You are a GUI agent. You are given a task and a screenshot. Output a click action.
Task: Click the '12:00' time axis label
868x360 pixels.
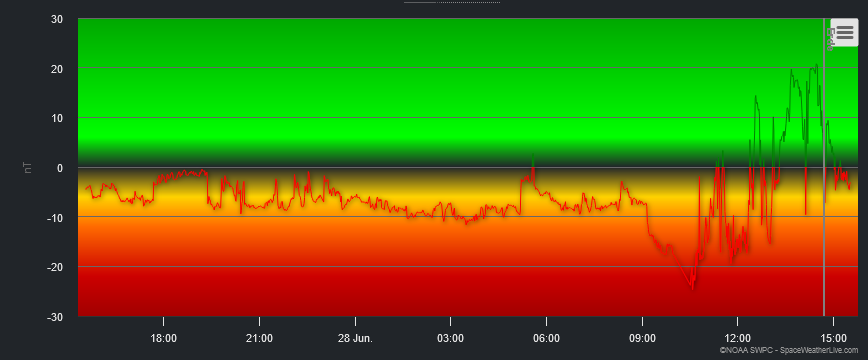point(737,338)
